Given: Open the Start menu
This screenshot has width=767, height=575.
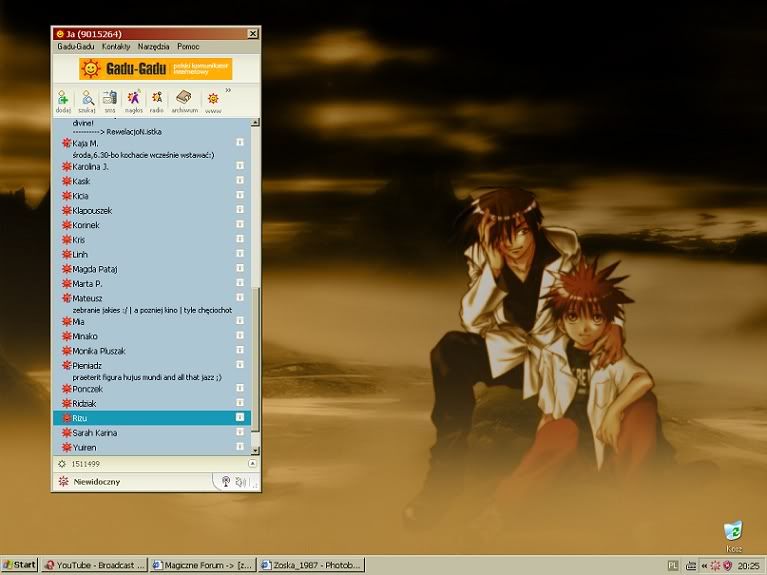Looking at the screenshot, I should coord(19,565).
